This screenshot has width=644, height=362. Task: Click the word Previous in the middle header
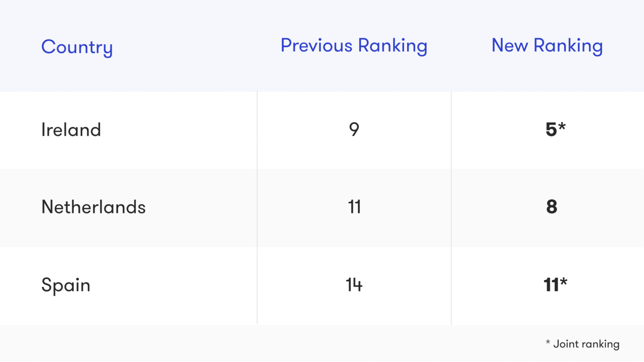pos(316,45)
